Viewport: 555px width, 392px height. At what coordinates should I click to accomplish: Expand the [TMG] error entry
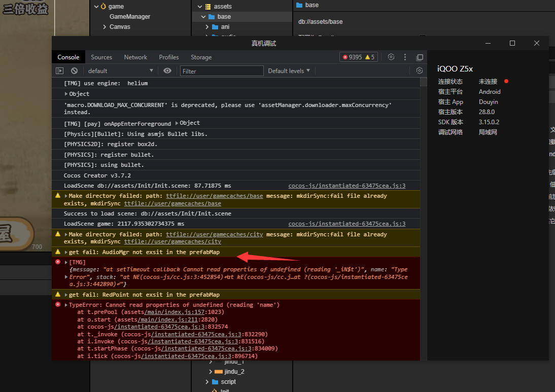click(66, 262)
